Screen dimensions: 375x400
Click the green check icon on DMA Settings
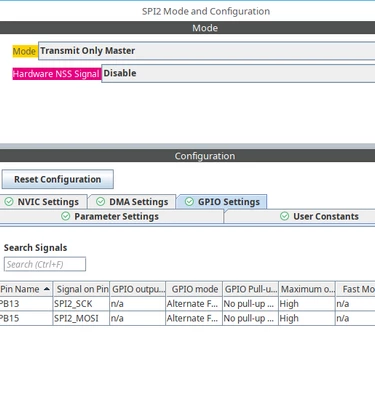100,202
